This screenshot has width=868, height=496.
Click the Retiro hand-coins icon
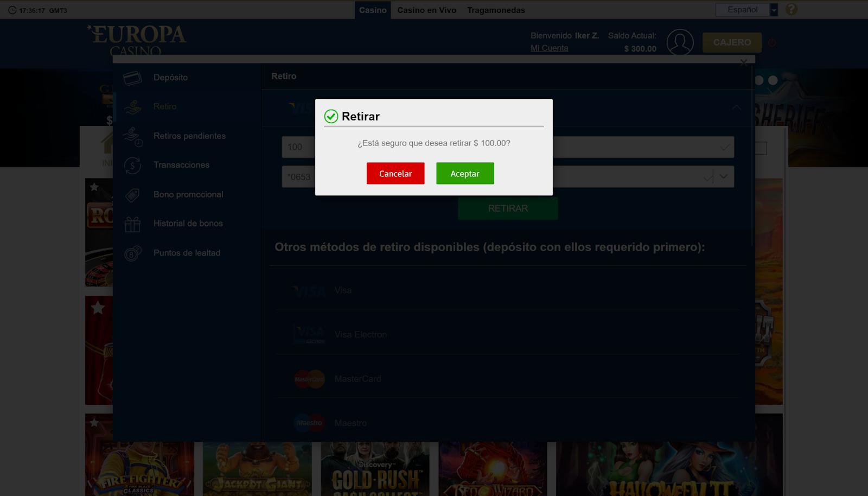pyautogui.click(x=132, y=107)
